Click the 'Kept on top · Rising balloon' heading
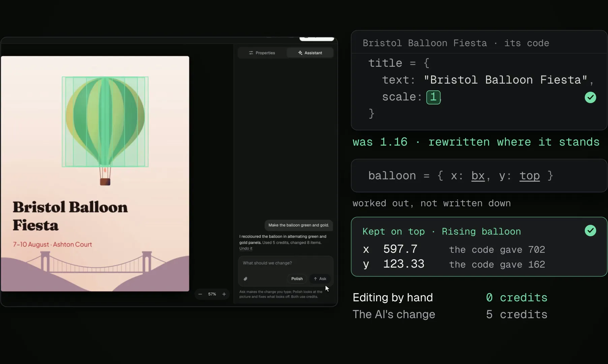This screenshot has height=364, width=608. (442, 232)
